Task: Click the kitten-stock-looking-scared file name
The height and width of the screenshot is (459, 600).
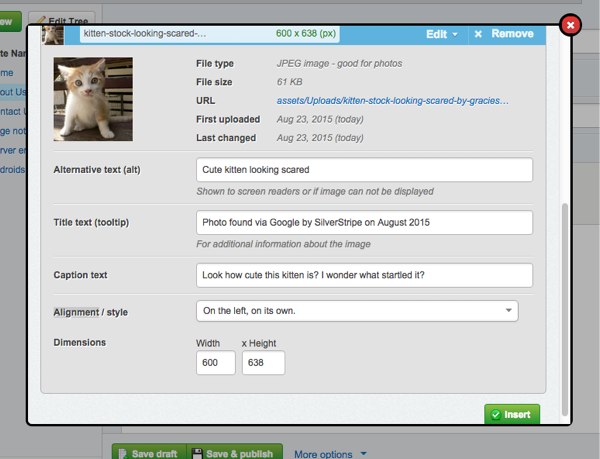Action: click(144, 34)
